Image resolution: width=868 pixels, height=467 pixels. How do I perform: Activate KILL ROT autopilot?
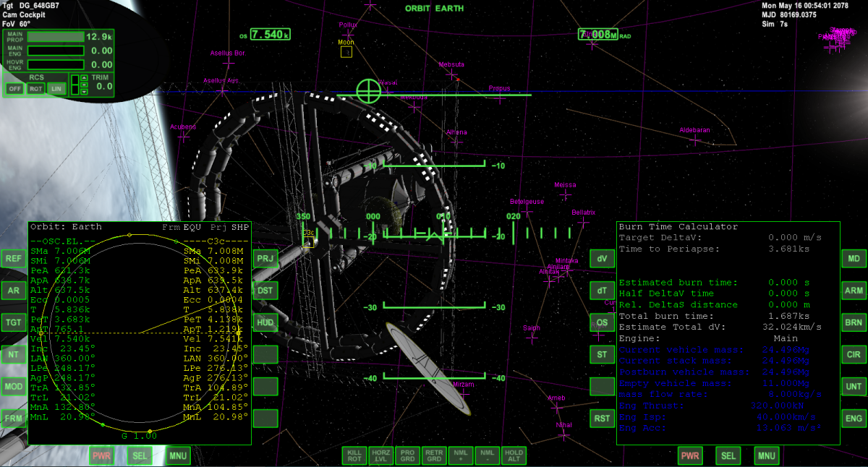pos(354,455)
